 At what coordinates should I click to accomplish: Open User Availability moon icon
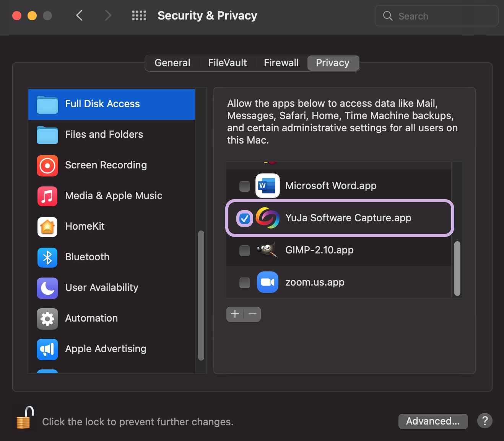(x=47, y=288)
